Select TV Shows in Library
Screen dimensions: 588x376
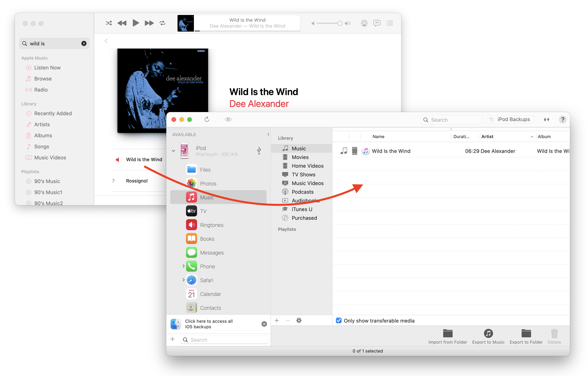coord(301,175)
